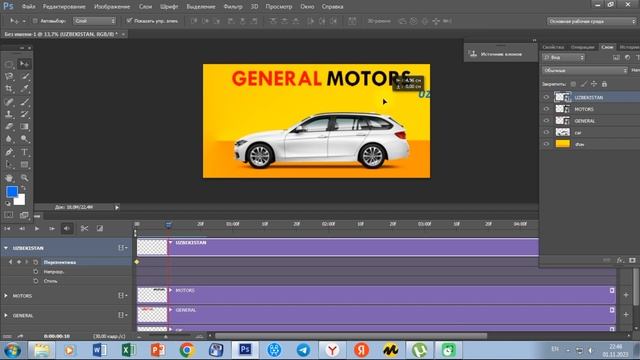640x360 pixels.
Task: Open the Обычные blend mode dropdown
Action: pos(584,71)
